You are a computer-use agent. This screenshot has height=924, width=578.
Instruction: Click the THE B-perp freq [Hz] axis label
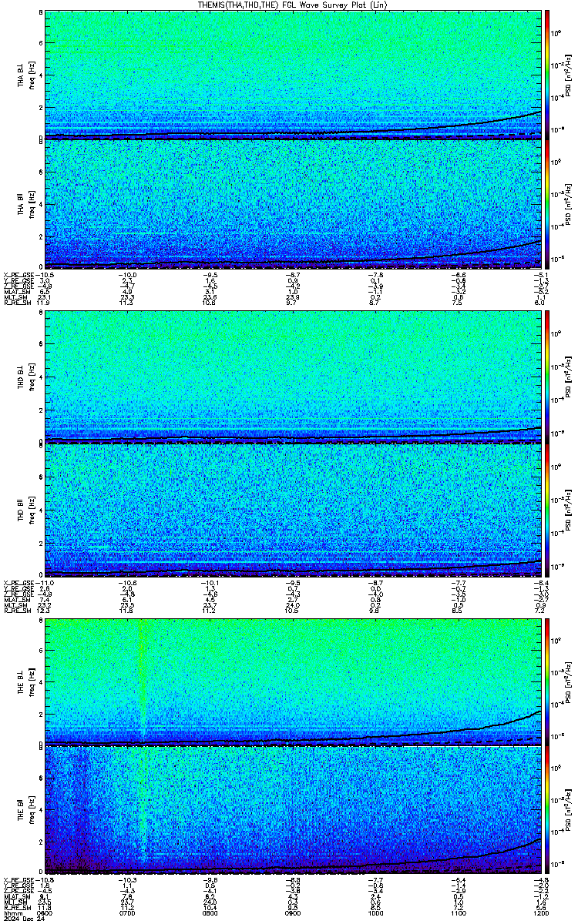click(x=32, y=681)
